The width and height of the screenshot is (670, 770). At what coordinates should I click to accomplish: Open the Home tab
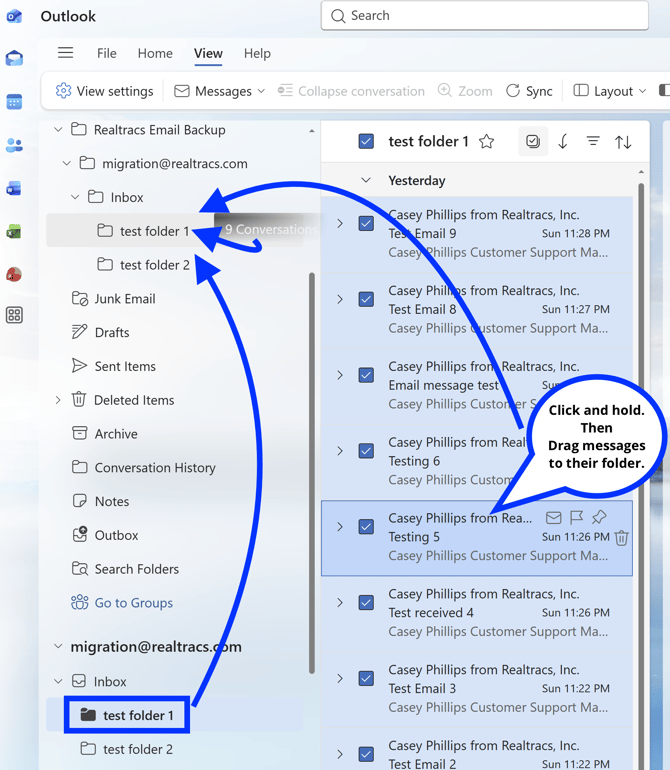pos(155,53)
